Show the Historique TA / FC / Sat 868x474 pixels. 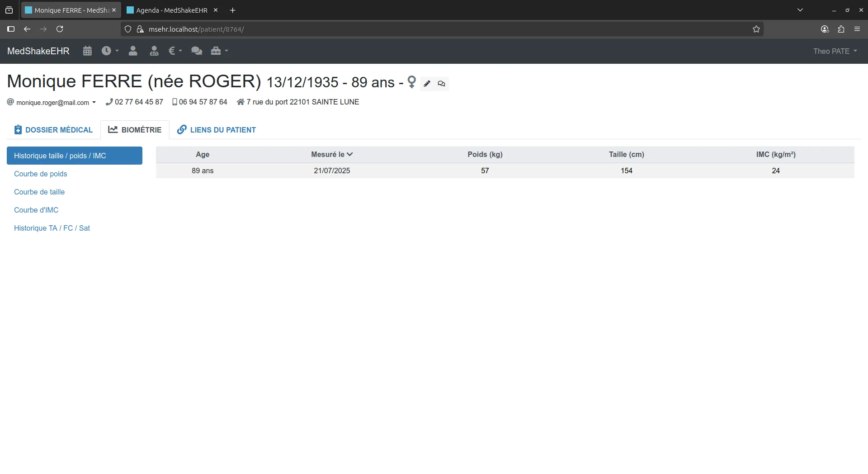52,228
